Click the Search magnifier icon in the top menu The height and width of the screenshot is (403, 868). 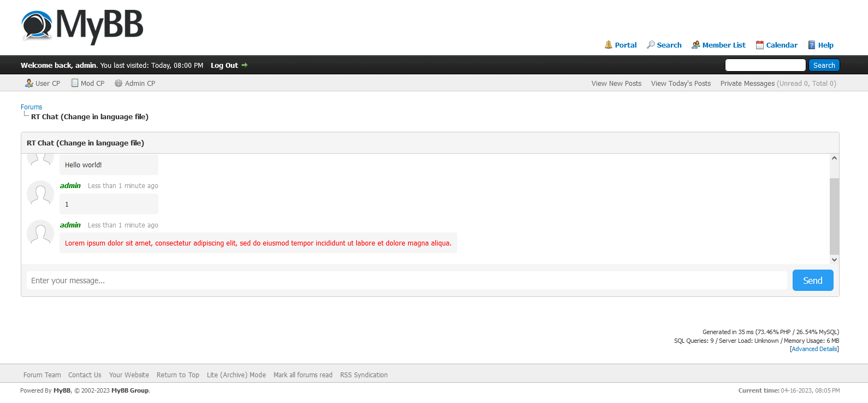tap(651, 45)
